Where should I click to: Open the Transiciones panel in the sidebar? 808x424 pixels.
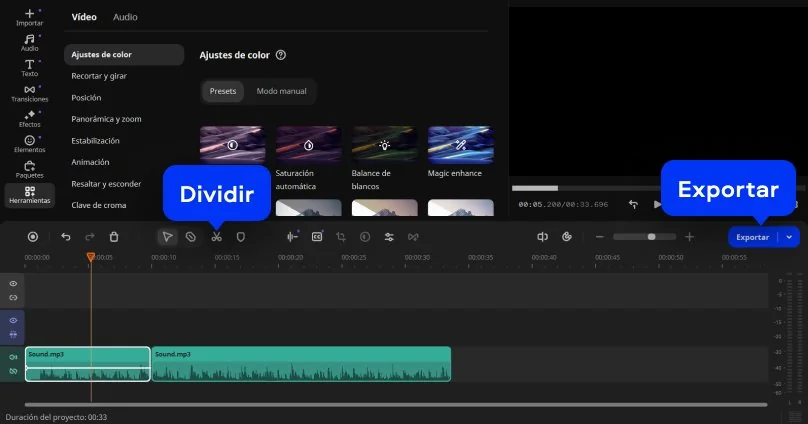tap(29, 93)
